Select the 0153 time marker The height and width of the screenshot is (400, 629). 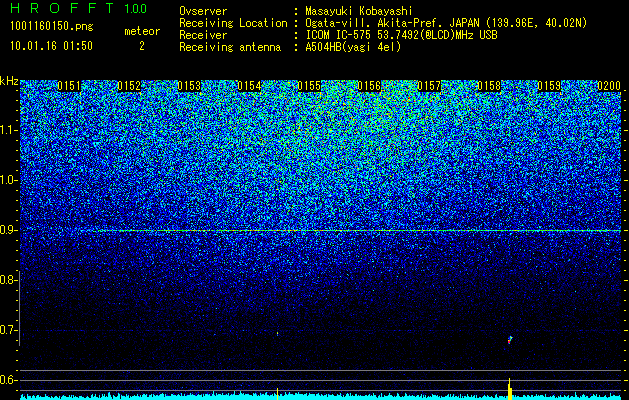tap(189, 86)
